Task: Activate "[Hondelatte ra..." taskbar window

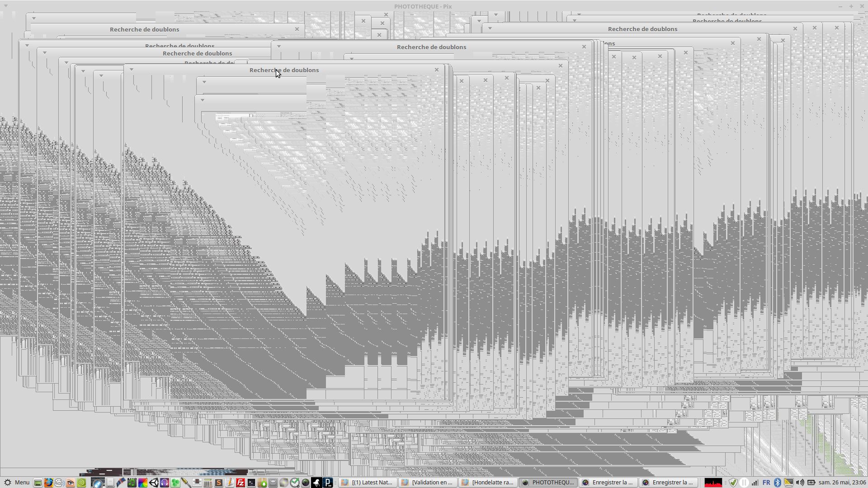Action: [488, 483]
